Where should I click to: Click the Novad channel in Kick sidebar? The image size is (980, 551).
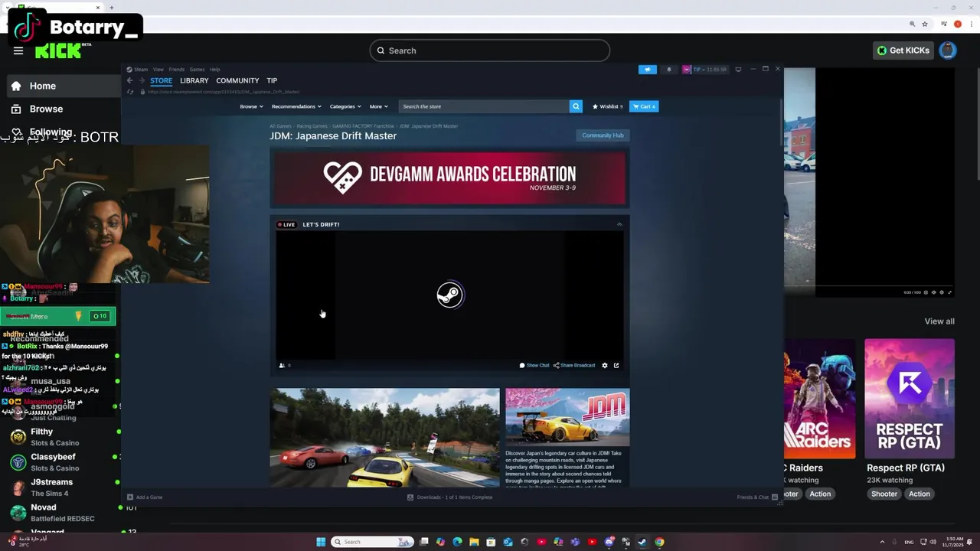point(60,513)
